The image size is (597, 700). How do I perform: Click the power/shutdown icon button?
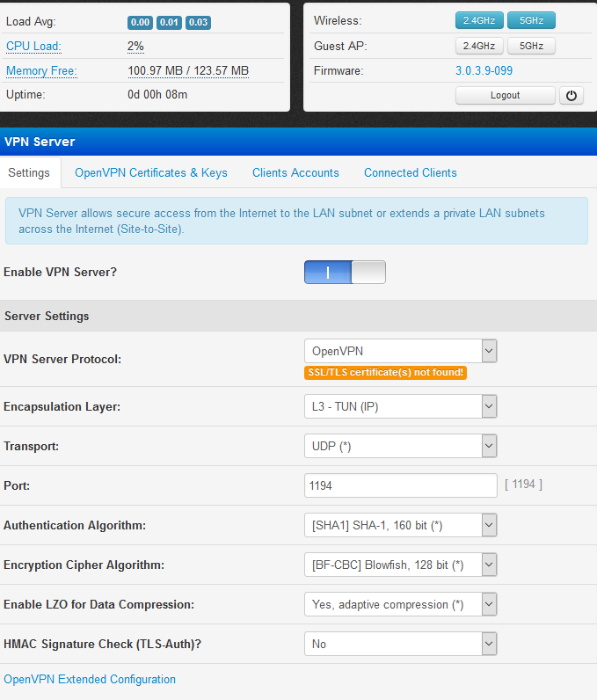(x=572, y=95)
